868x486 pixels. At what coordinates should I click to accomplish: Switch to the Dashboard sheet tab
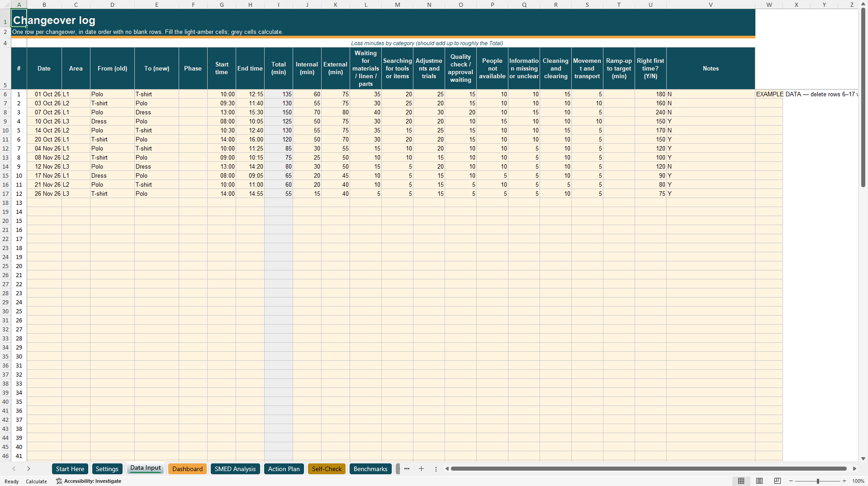(187, 469)
